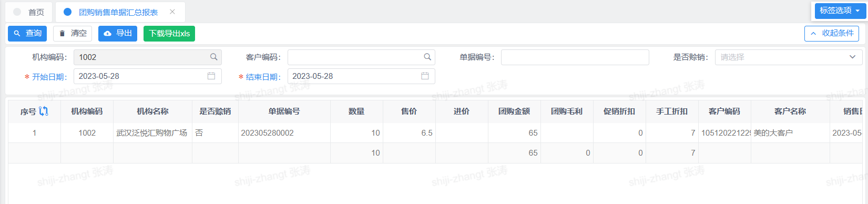Click the 售价 column header
868x204 pixels.
click(409, 111)
